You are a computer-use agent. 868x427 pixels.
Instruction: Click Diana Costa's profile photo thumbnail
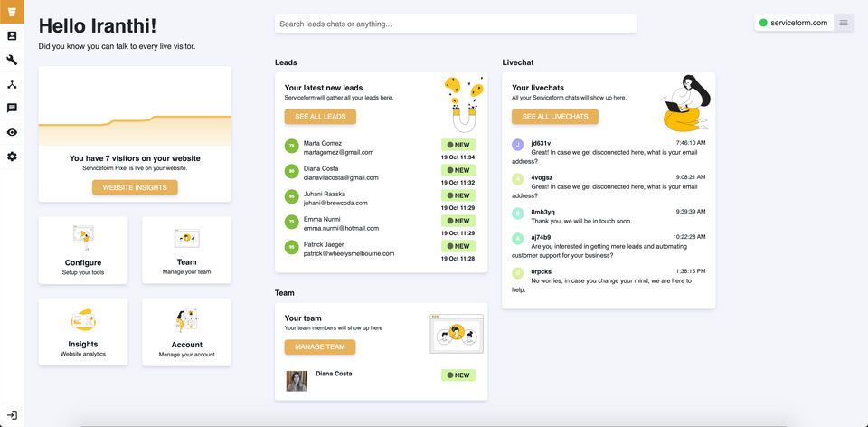297,381
